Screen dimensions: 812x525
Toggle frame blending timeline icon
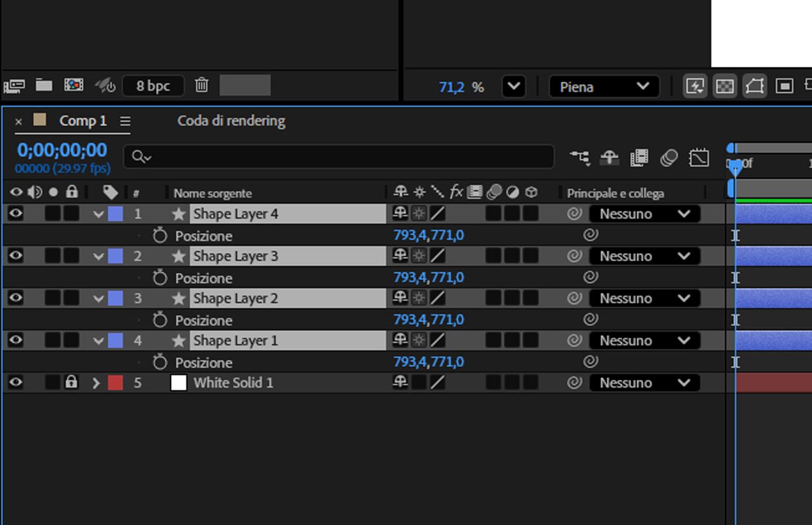[639, 157]
